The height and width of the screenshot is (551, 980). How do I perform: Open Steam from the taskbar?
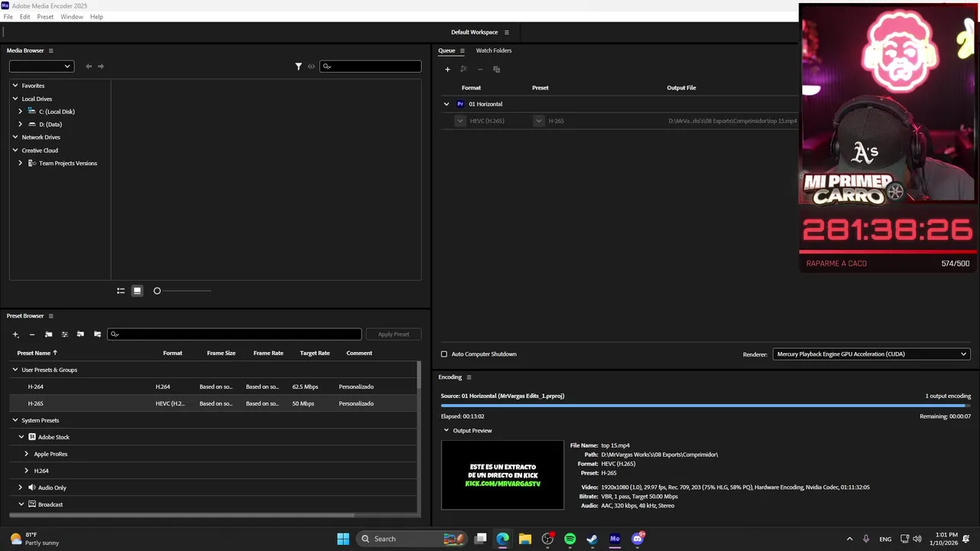click(592, 539)
